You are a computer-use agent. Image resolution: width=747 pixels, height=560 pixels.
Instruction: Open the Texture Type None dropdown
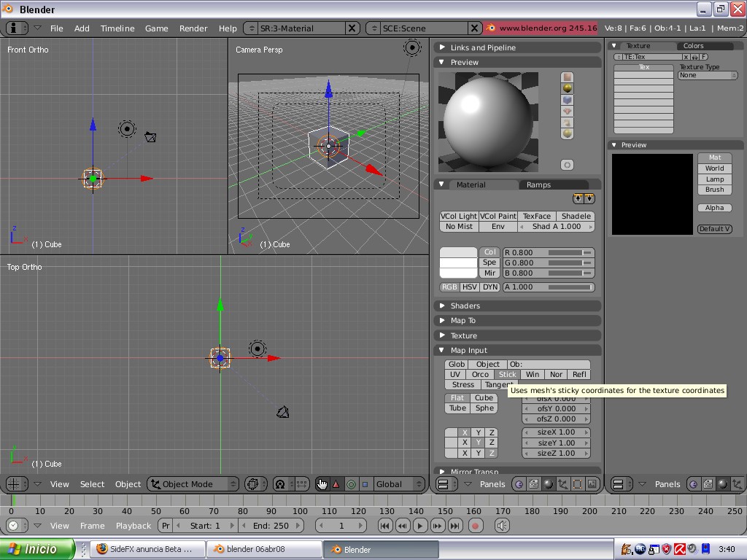click(708, 75)
